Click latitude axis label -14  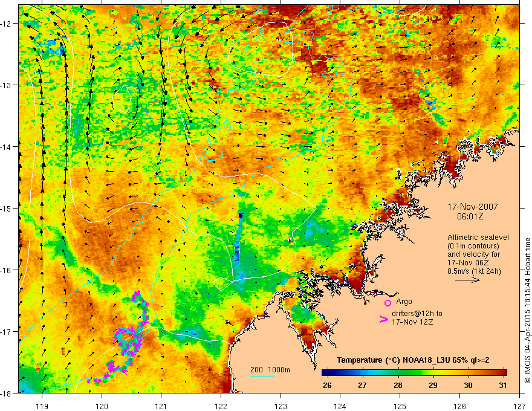click(7, 146)
